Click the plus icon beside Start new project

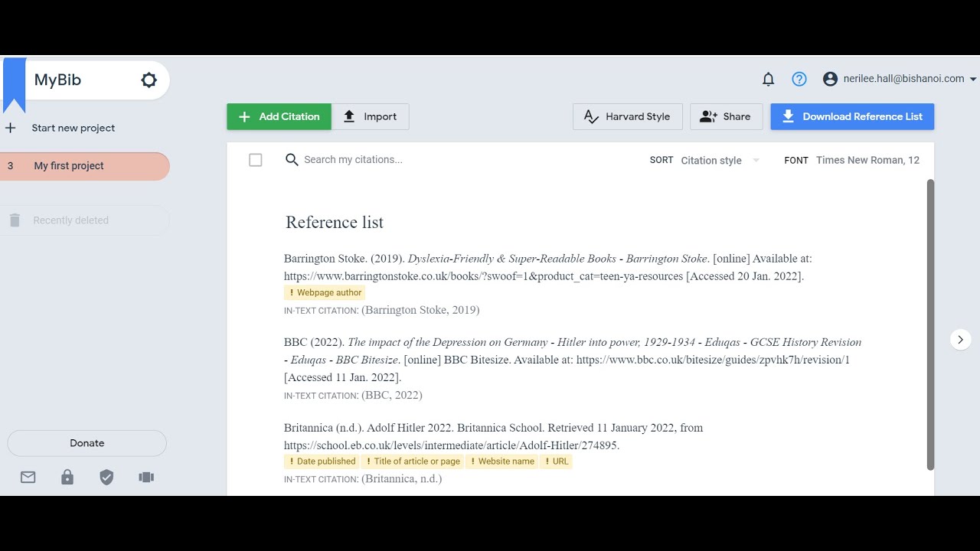(x=11, y=128)
